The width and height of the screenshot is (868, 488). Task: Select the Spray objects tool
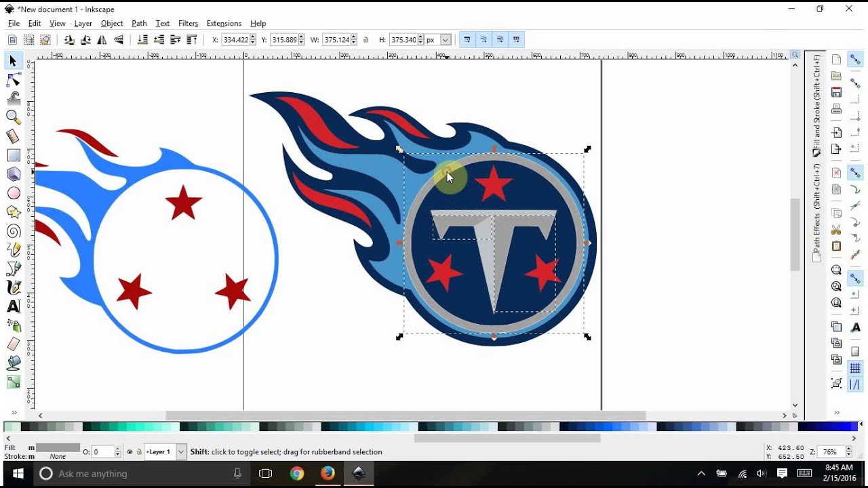(x=13, y=325)
